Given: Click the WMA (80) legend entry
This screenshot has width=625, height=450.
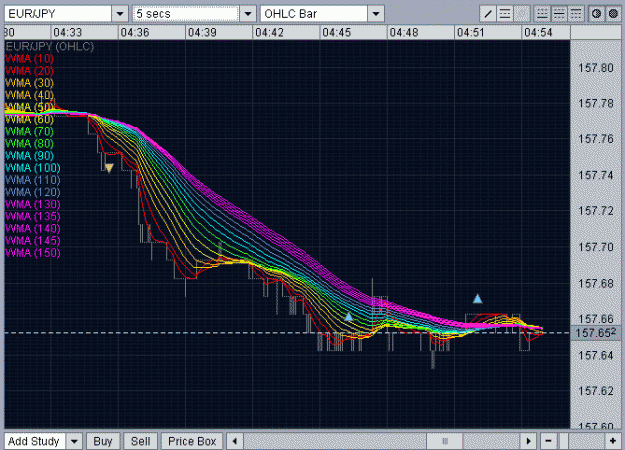Looking at the screenshot, I should [29, 143].
